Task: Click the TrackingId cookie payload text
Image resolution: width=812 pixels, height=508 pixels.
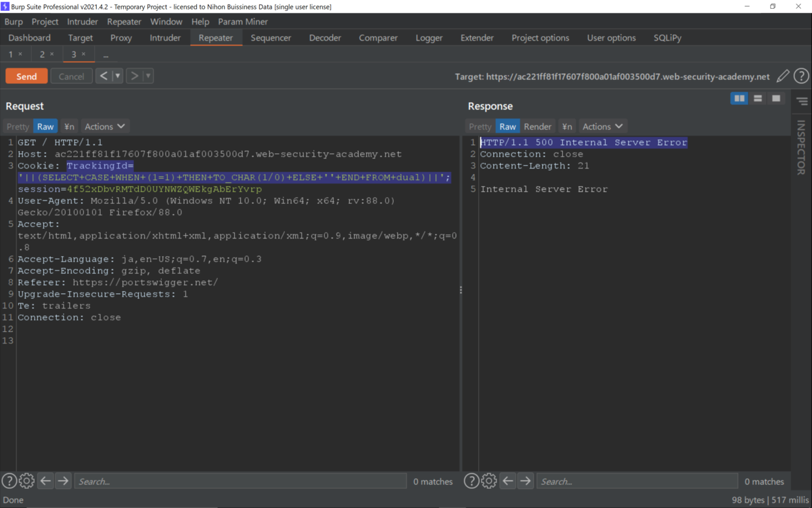Action: (x=234, y=177)
